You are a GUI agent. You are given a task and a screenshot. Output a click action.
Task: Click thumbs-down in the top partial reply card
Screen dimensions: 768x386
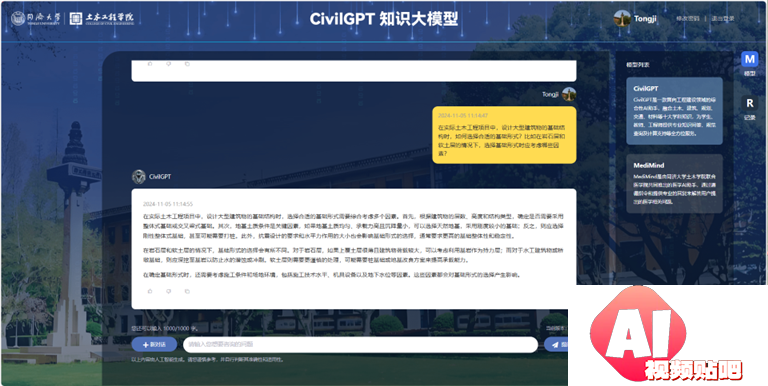(168, 64)
